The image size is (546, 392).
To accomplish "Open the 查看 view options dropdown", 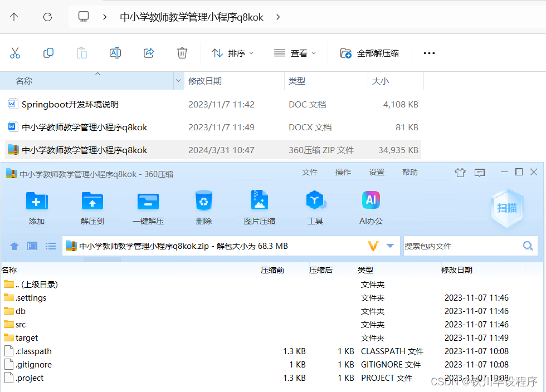I will click(x=295, y=53).
